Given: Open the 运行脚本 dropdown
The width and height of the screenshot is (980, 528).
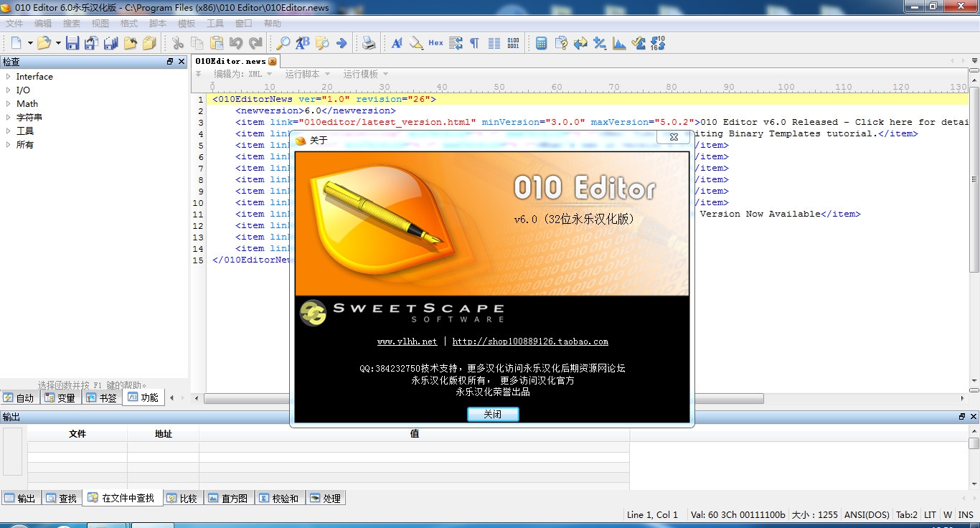Looking at the screenshot, I should 307,74.
